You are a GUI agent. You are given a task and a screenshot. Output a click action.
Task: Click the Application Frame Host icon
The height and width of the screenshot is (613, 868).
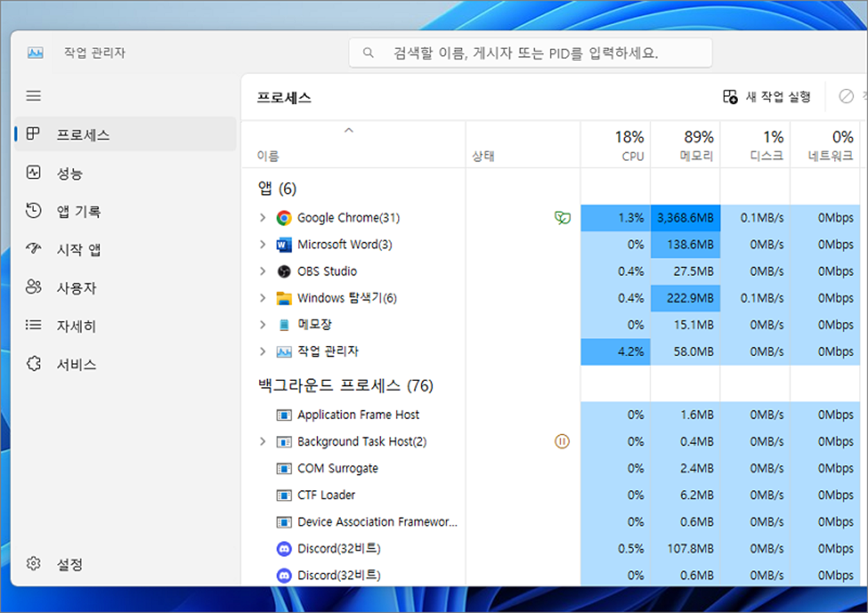tap(284, 415)
